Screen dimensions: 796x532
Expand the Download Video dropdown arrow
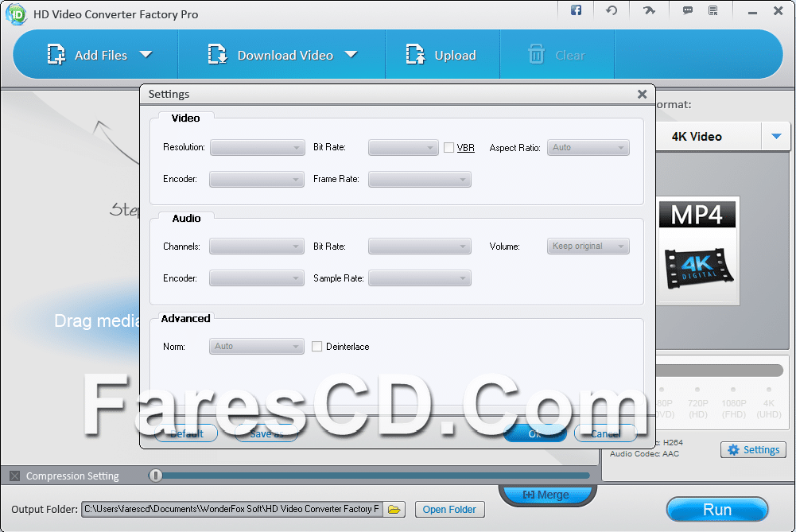351,54
